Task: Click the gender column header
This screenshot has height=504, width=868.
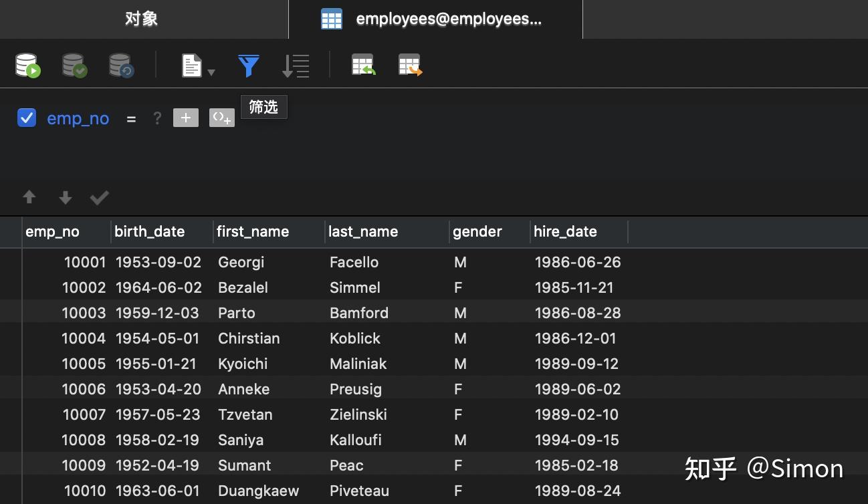Action: pos(490,232)
